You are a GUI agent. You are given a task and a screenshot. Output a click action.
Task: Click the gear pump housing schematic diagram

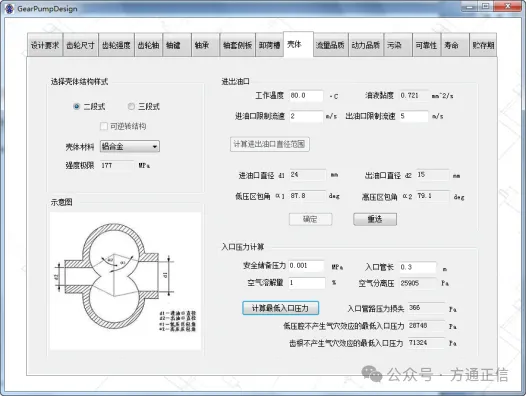tap(125, 281)
